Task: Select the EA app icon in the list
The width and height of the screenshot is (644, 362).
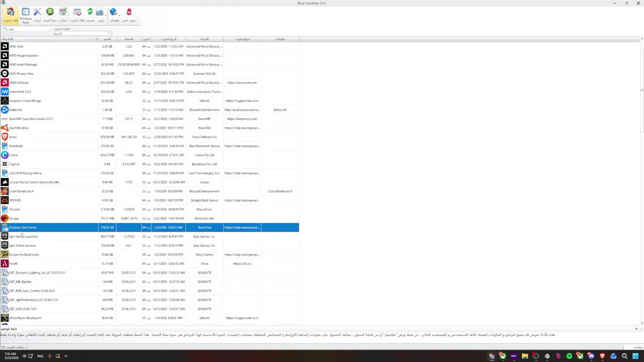Action: click(x=5, y=218)
